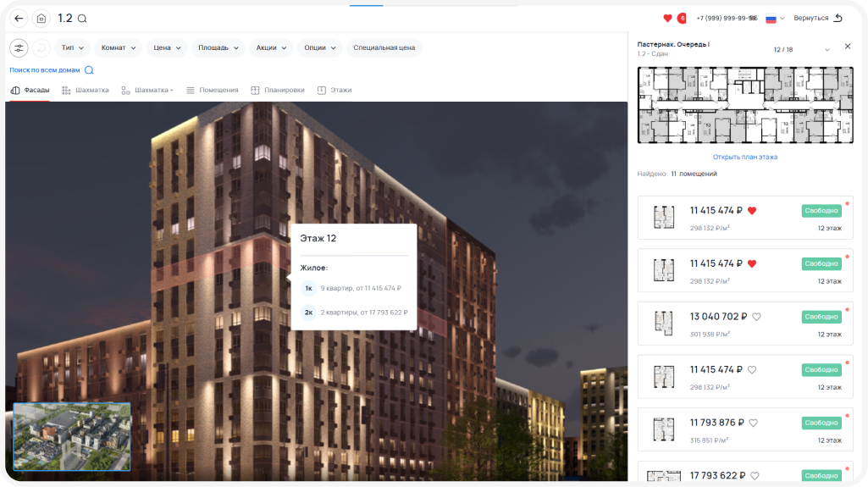Click the search magnifier next to 1.2
The height and width of the screenshot is (487, 868).
[82, 19]
